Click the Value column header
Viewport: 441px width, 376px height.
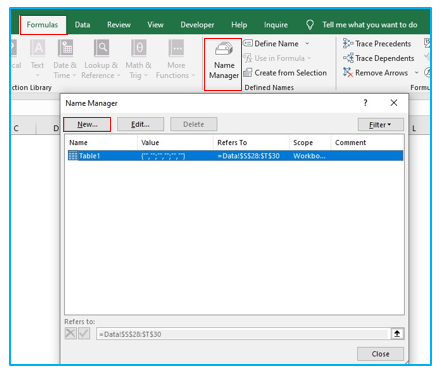click(x=175, y=143)
